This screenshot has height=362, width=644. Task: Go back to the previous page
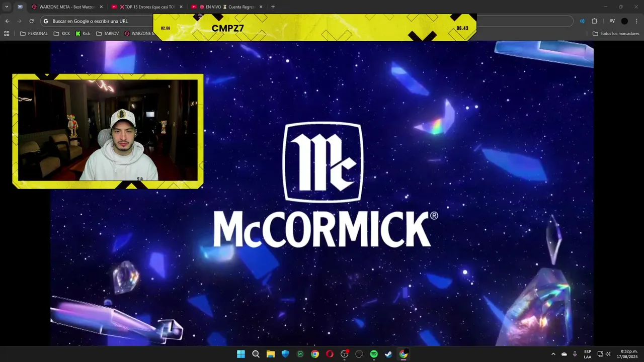(x=7, y=21)
